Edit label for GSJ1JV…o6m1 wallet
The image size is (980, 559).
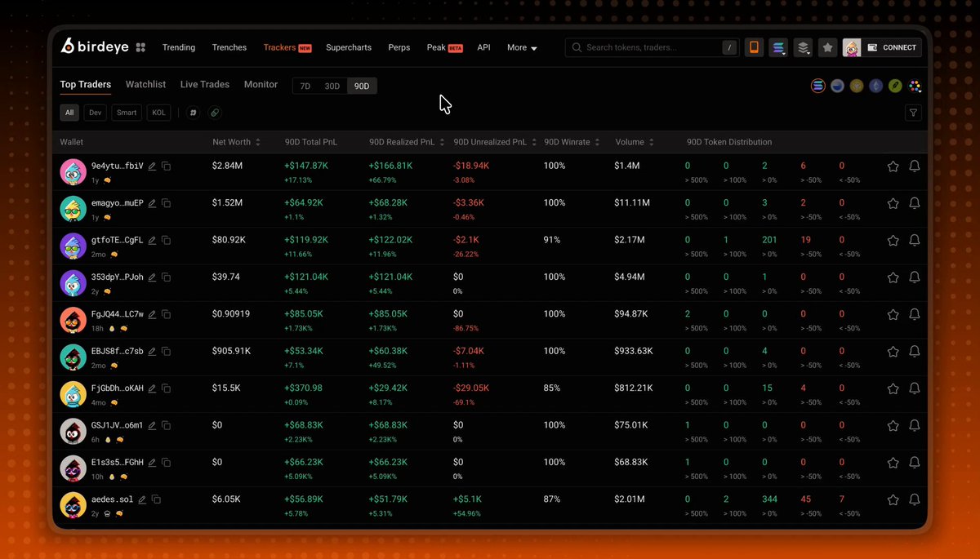[152, 425]
